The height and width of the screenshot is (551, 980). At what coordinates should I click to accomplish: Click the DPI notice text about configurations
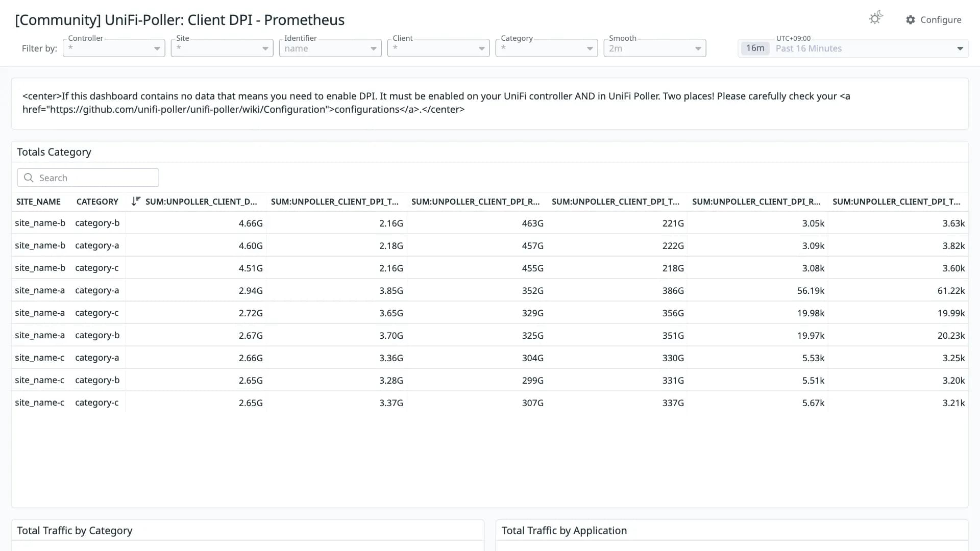(436, 103)
